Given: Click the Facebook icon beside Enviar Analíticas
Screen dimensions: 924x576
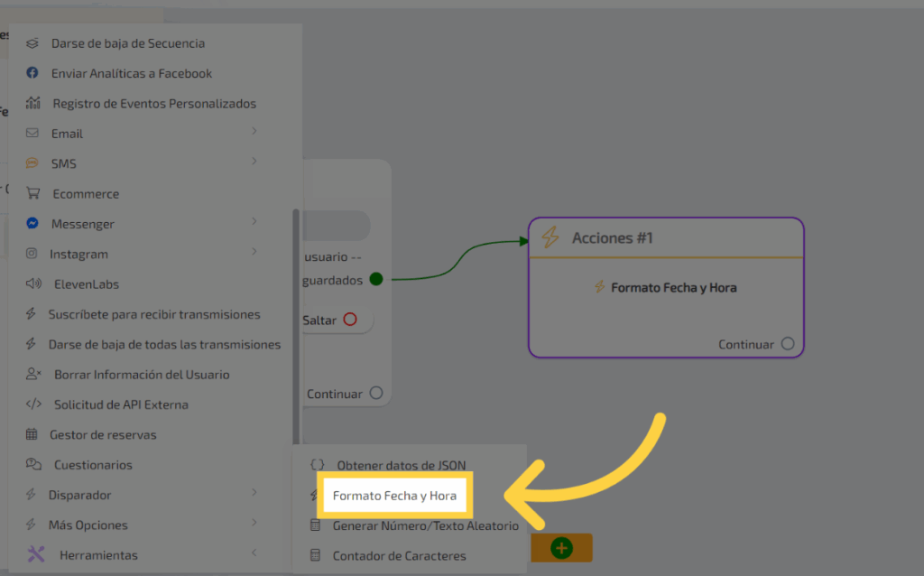Looking at the screenshot, I should pyautogui.click(x=32, y=73).
